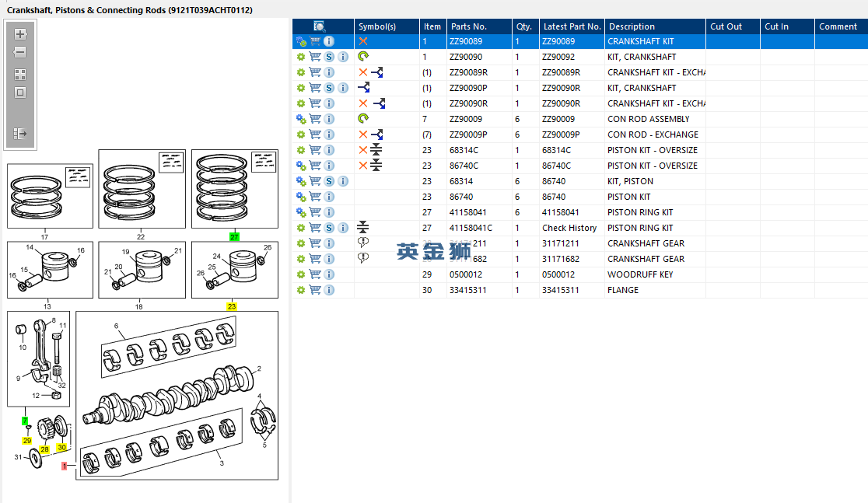The width and height of the screenshot is (868, 503).
Task: Select yellow callout 23 on diagram
Action: 232,306
